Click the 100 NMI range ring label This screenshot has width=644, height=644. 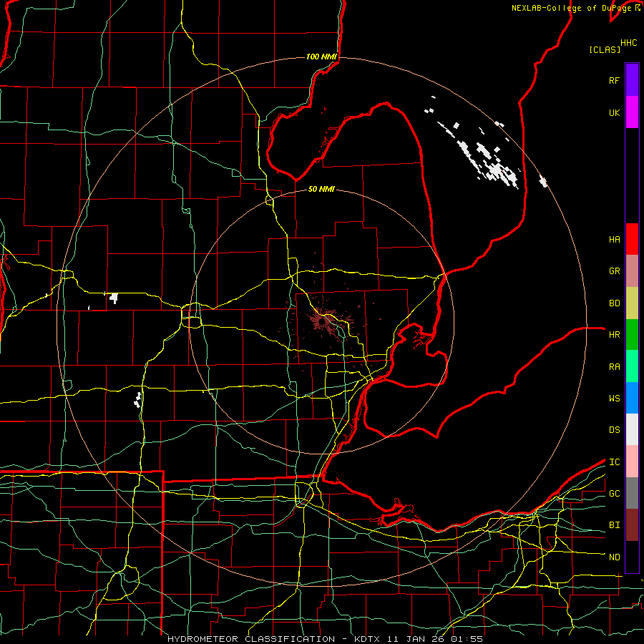point(321,57)
